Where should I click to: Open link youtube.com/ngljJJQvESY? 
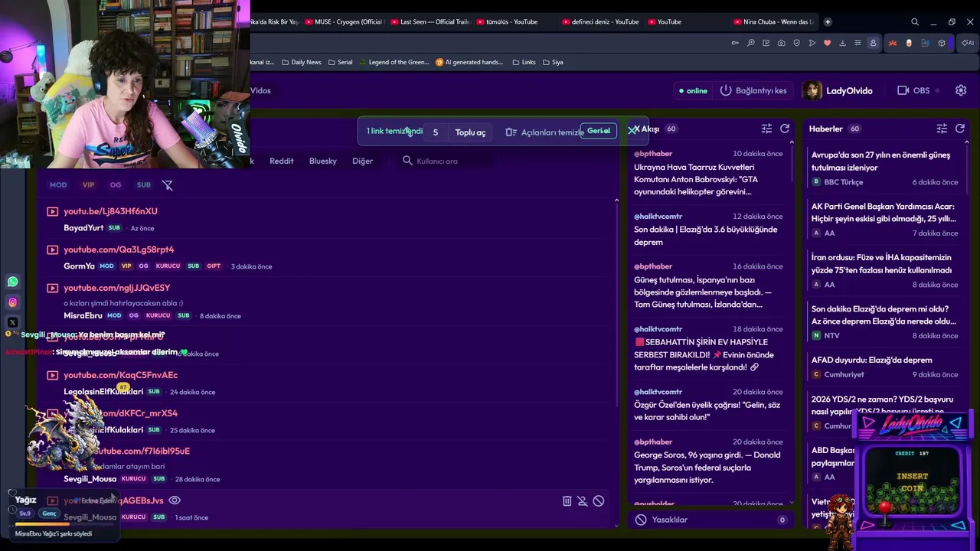coord(117,288)
